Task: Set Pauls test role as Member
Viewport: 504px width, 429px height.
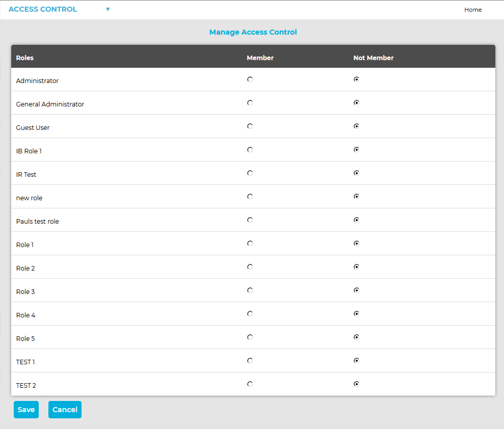Action: tap(250, 220)
